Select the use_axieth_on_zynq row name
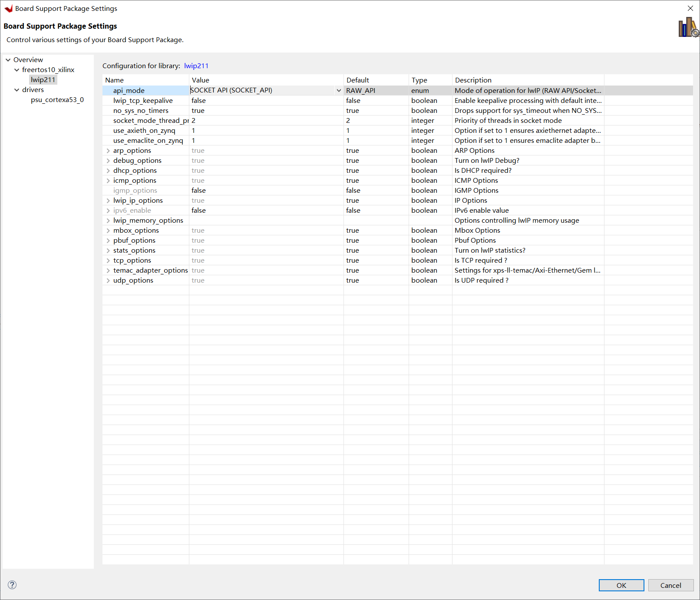This screenshot has height=600, width=700. tap(144, 131)
